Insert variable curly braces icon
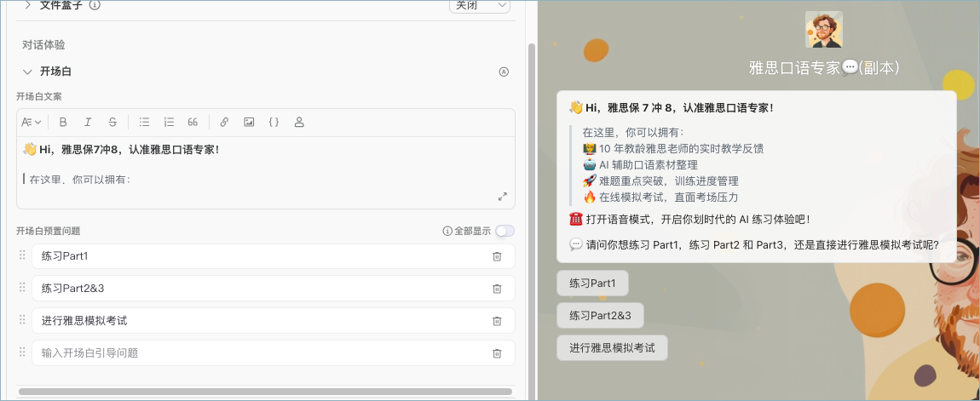The width and height of the screenshot is (980, 401). [x=274, y=123]
